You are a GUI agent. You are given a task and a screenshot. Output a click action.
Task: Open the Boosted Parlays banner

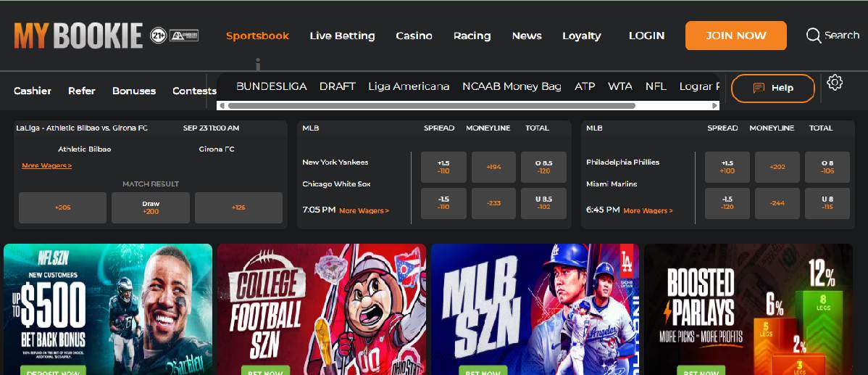[748, 309]
